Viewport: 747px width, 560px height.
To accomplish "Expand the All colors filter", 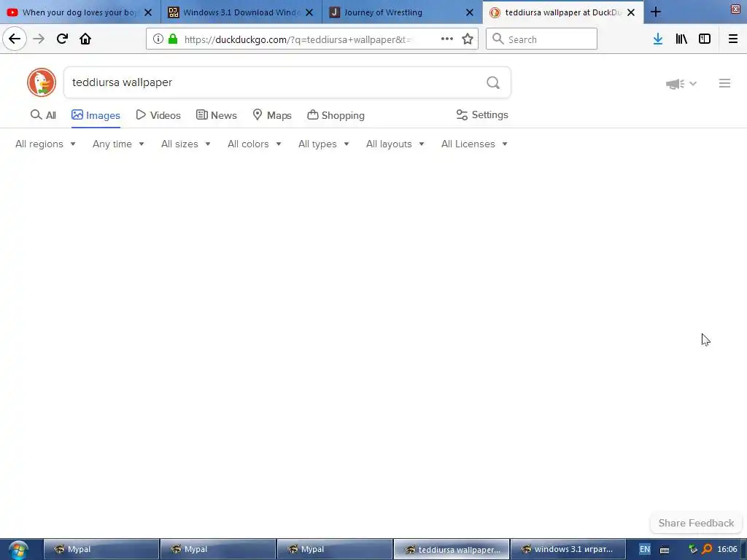I will 255,144.
